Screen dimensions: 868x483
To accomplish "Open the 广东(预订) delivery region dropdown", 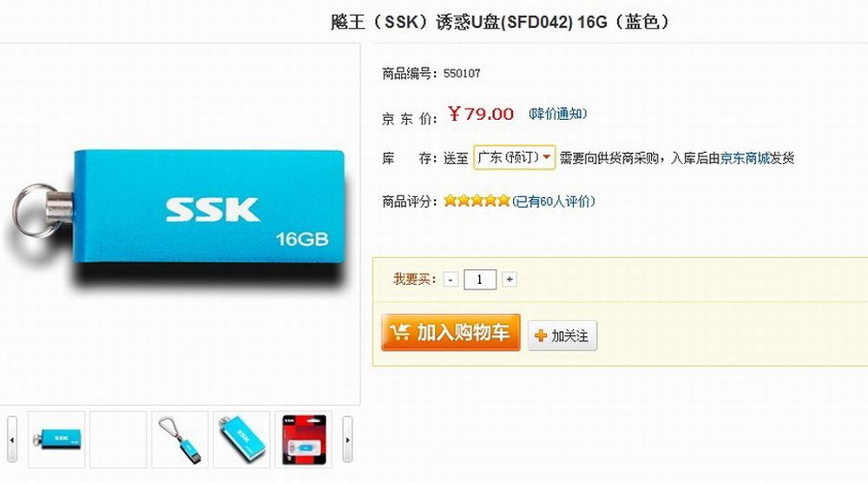I will pos(514,158).
